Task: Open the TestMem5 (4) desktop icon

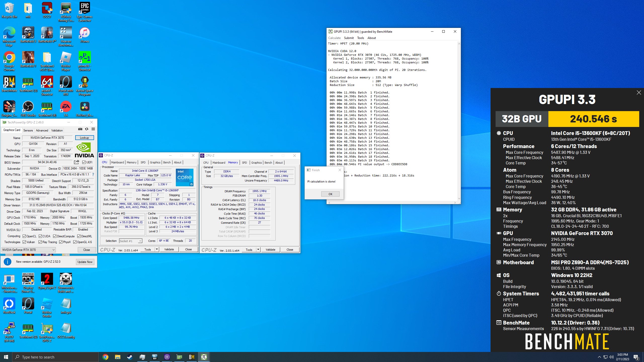Action: pos(47,109)
